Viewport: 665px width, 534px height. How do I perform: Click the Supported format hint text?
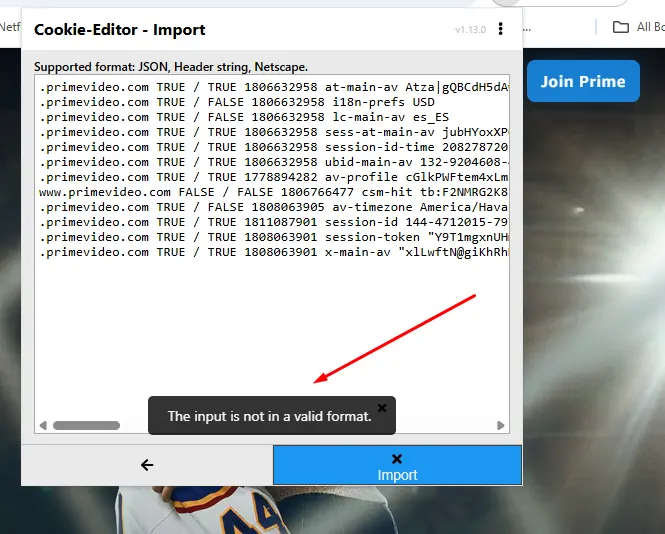click(171, 67)
